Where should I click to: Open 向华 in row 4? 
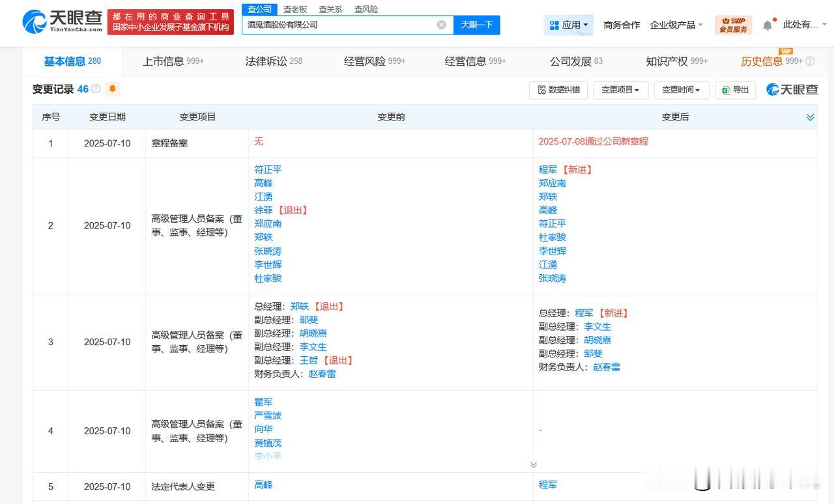tap(263, 429)
